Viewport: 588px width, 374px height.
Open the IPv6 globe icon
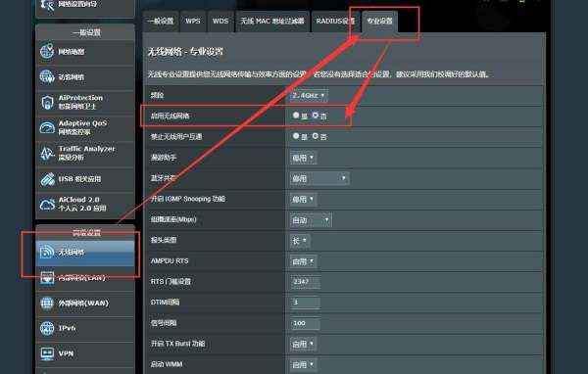point(47,328)
